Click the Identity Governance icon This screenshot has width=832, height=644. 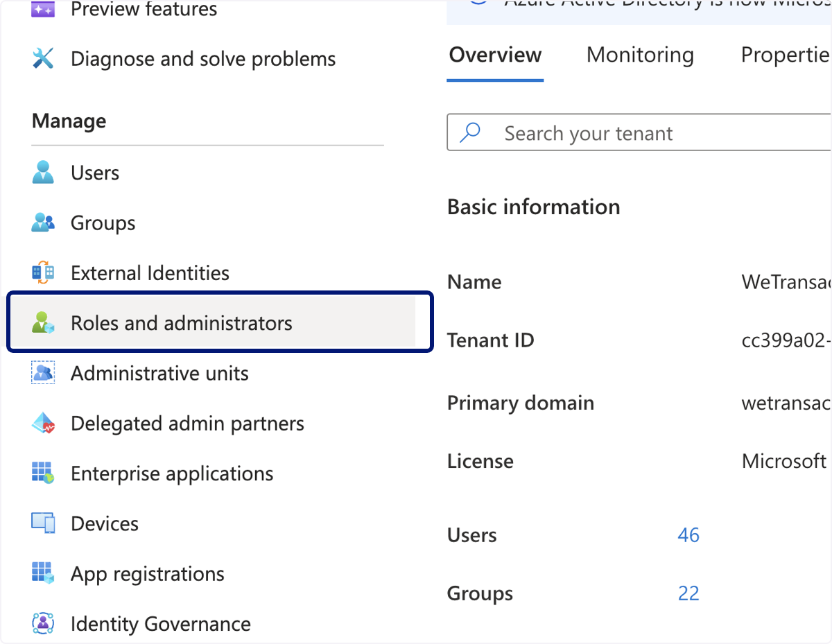pyautogui.click(x=43, y=623)
